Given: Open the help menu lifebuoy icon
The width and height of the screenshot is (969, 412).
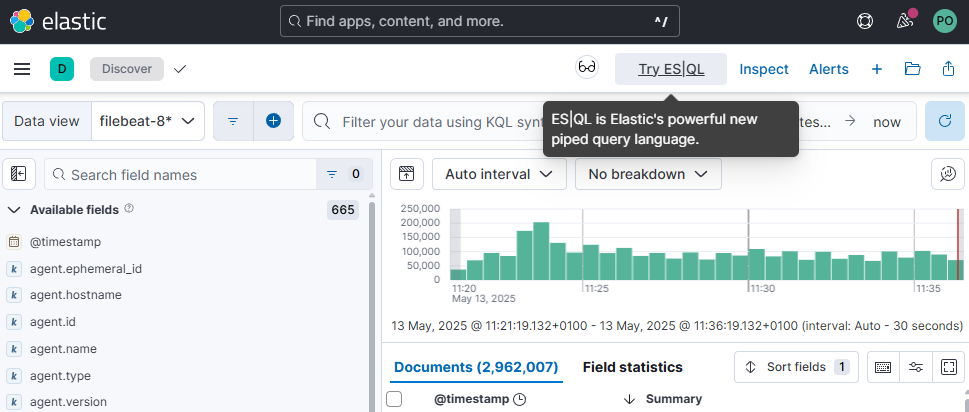Looking at the screenshot, I should click(x=865, y=21).
